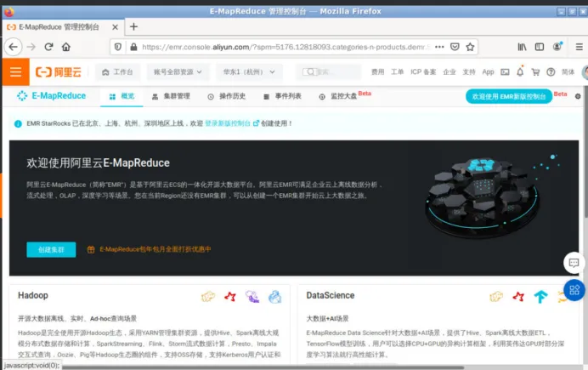Image resolution: width=588 pixels, height=370 pixels.
Task: Open App link in top bar
Action: click(488, 71)
